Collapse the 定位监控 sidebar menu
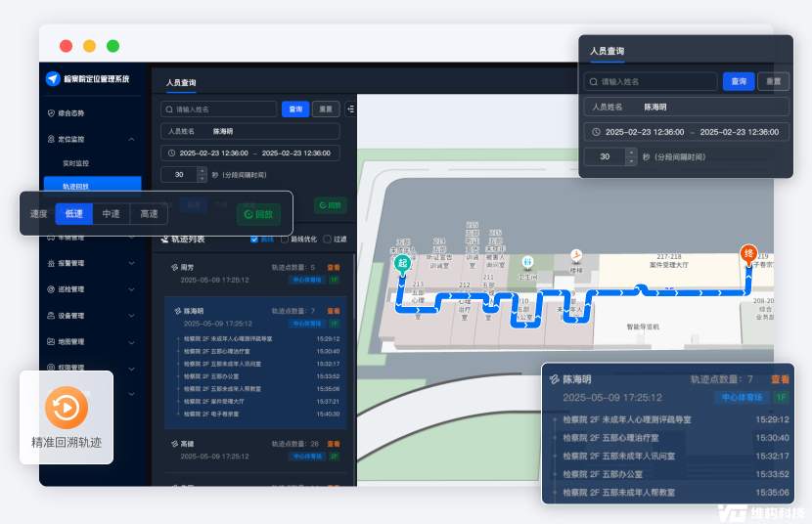812x524 pixels. point(131,139)
